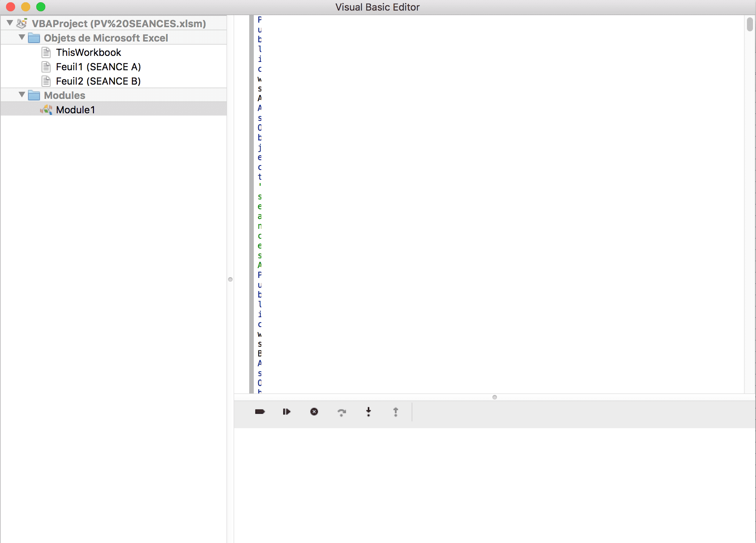
Task: Click inside the Immediate window area
Action: 491,483
